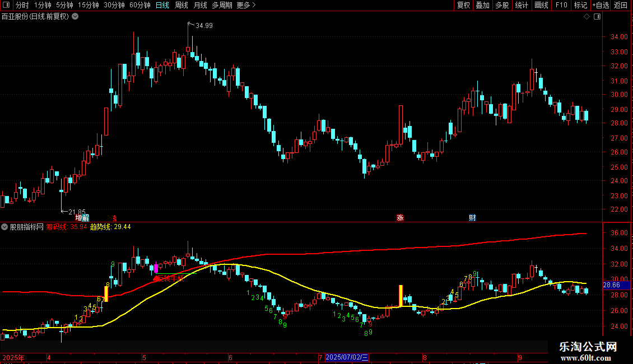
Task: Click the 统计 statistics button
Action: click(522, 5)
